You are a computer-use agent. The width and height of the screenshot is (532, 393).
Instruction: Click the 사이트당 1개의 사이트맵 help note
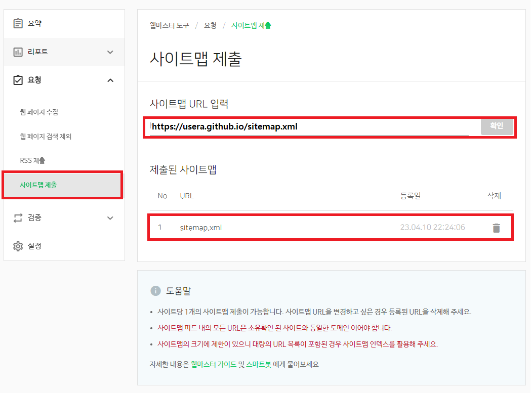(314, 312)
